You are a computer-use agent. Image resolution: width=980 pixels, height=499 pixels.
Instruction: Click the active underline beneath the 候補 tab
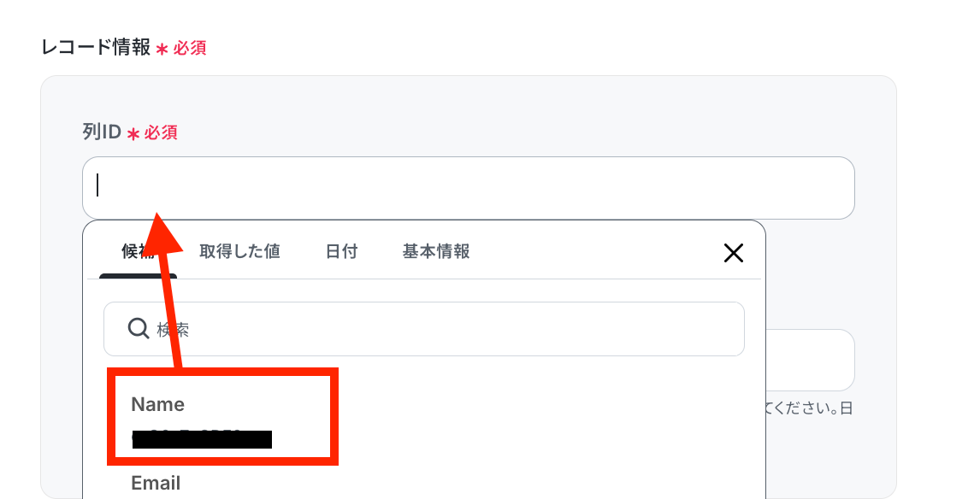point(139,276)
